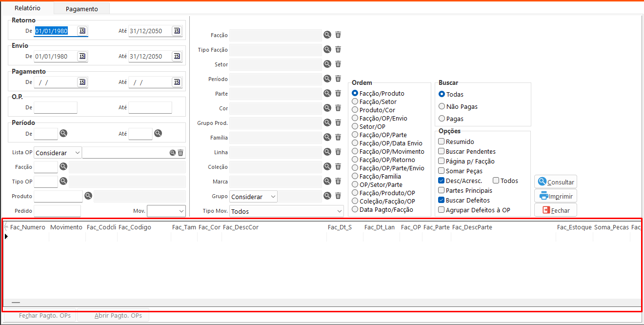Open calendar for Retorno De date
The width and height of the screenshot is (644, 325).
coord(82,31)
